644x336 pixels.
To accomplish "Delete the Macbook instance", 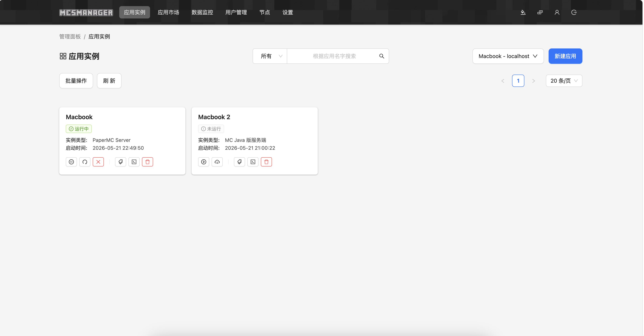I will [148, 162].
